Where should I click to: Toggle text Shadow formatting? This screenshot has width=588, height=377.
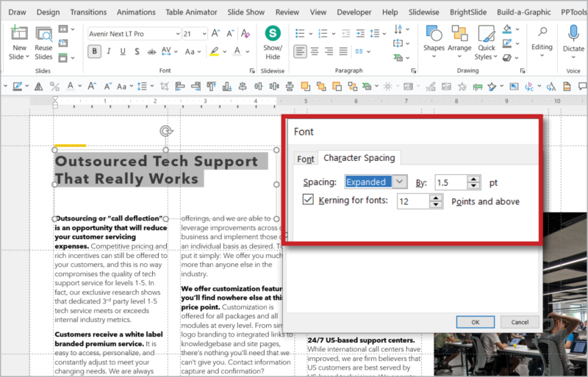[137, 51]
